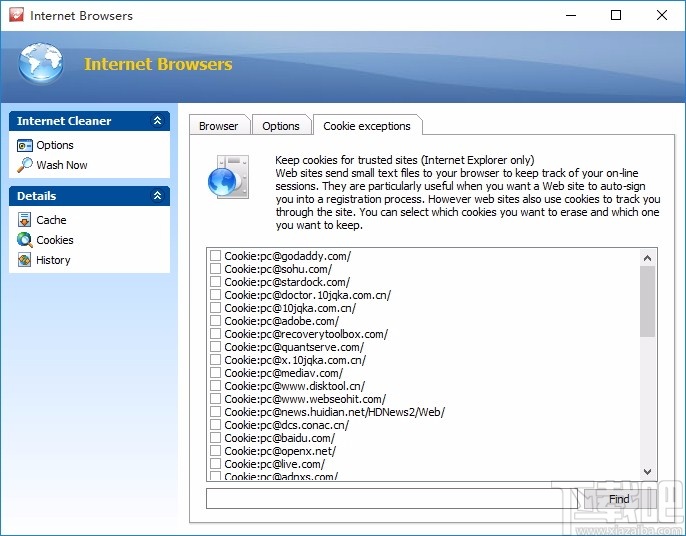
Task: Start Wash Now in sidebar
Action: [x=62, y=165]
